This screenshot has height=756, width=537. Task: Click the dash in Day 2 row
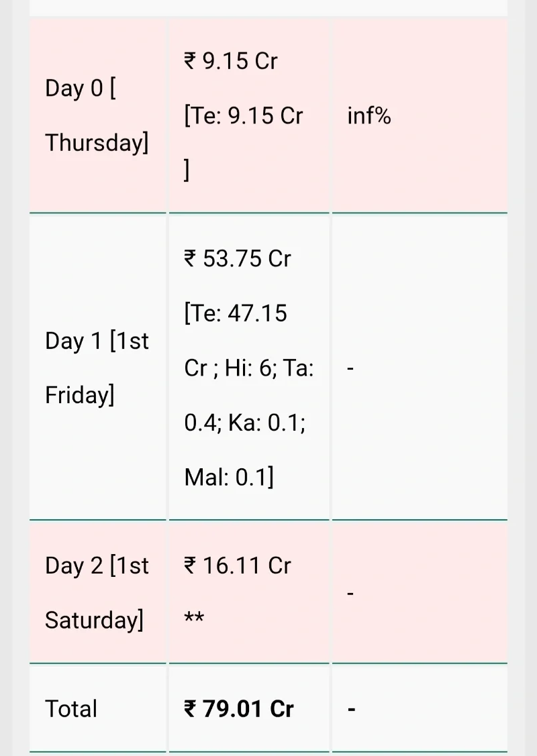pyautogui.click(x=351, y=593)
